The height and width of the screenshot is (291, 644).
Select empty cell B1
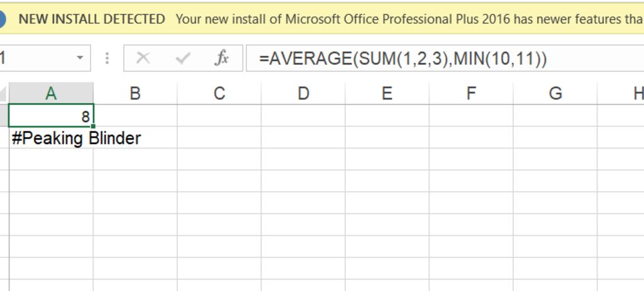(135, 116)
